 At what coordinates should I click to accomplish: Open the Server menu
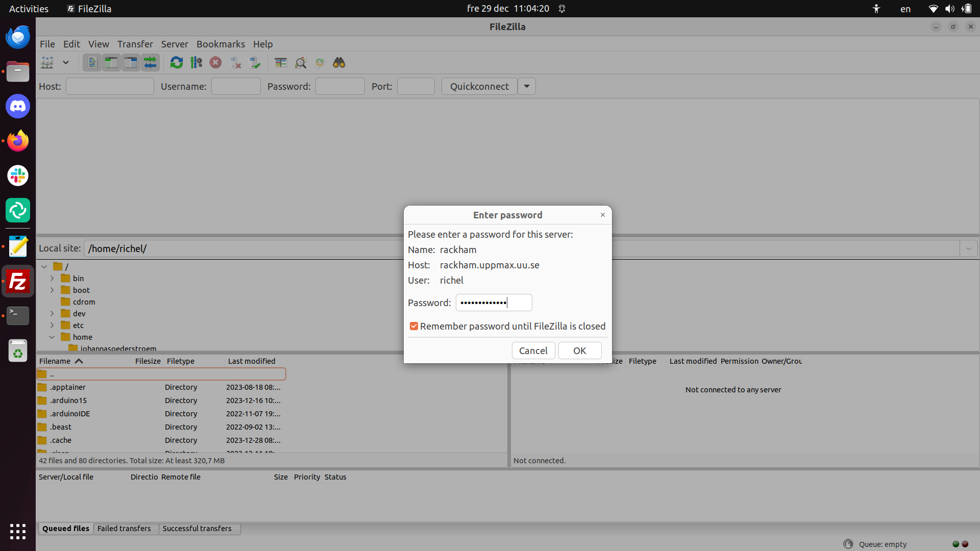[x=175, y=44]
